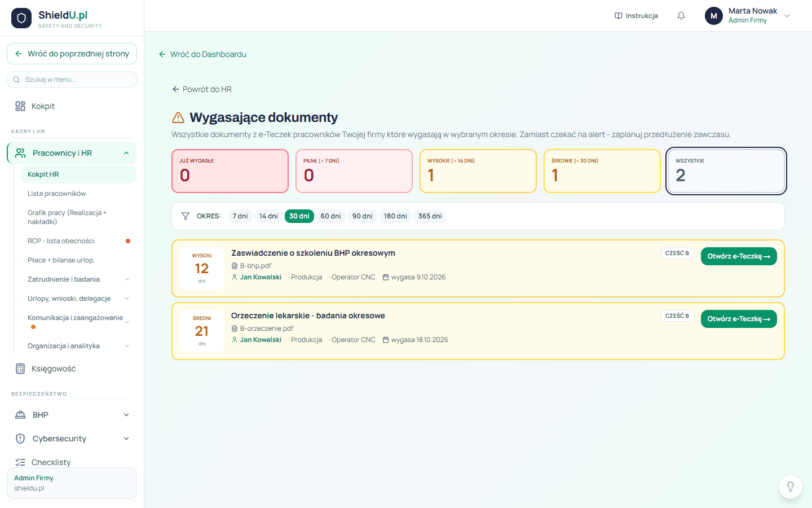Image resolution: width=812 pixels, height=508 pixels.
Task: Select the 365 dni period filter
Action: click(x=430, y=216)
